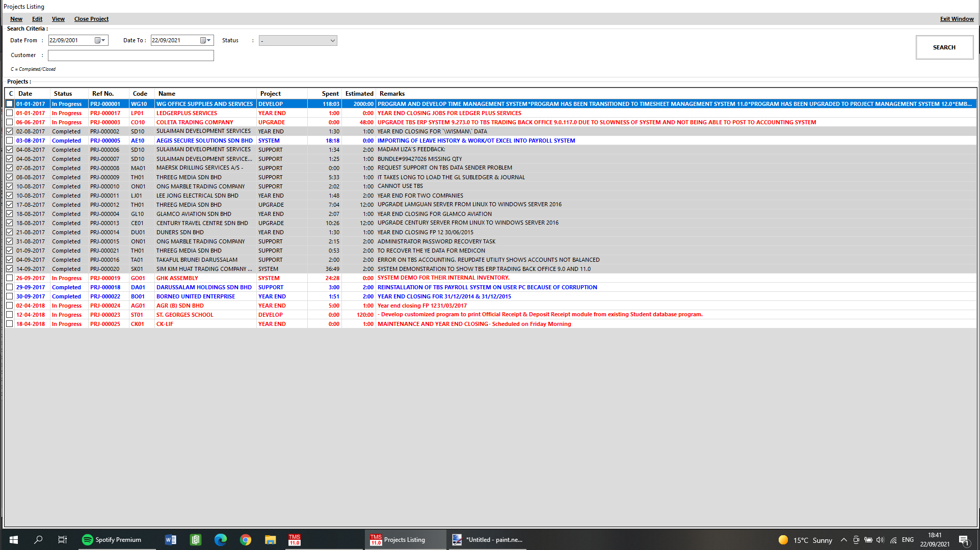980x550 pixels.
Task: Click the Close Project menu item
Action: click(x=91, y=19)
